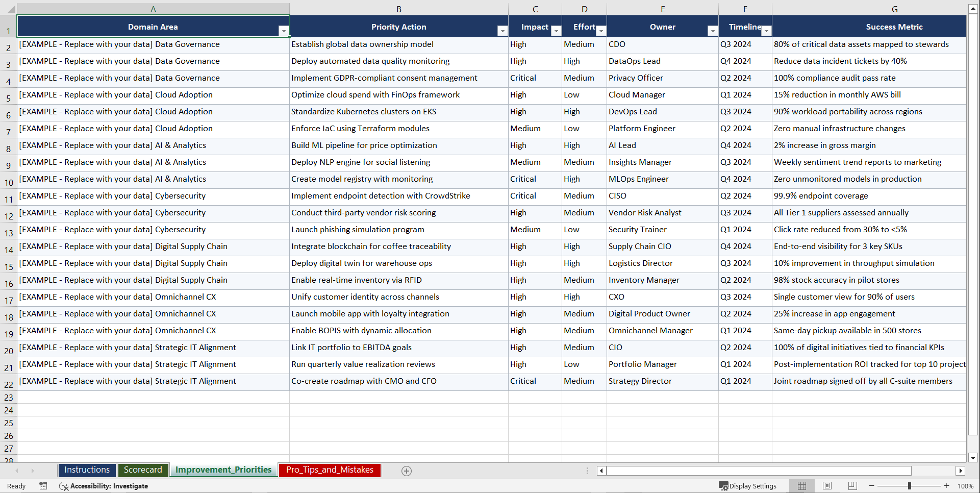Add a new sheet with the plus icon
The height and width of the screenshot is (493, 980).
[x=407, y=471]
